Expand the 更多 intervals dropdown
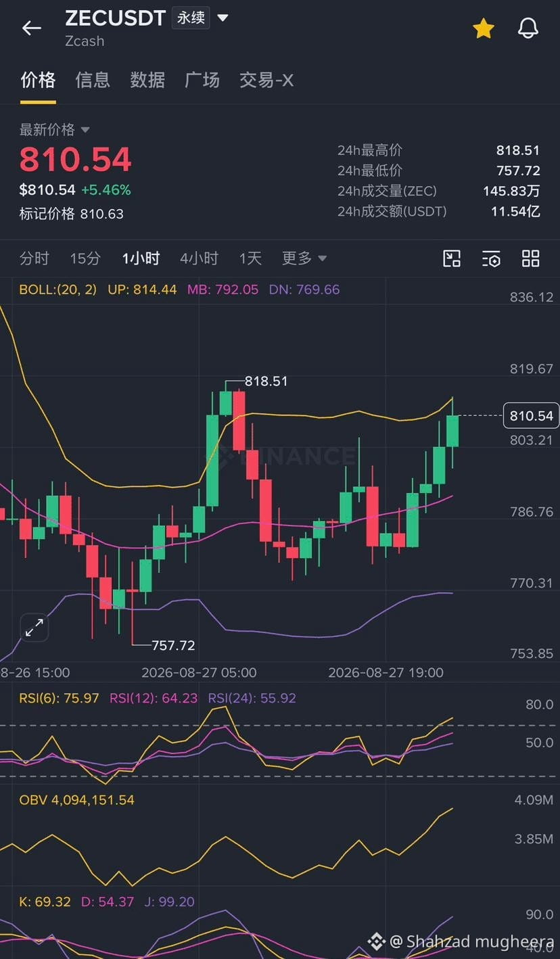This screenshot has width=560, height=959. point(304,258)
